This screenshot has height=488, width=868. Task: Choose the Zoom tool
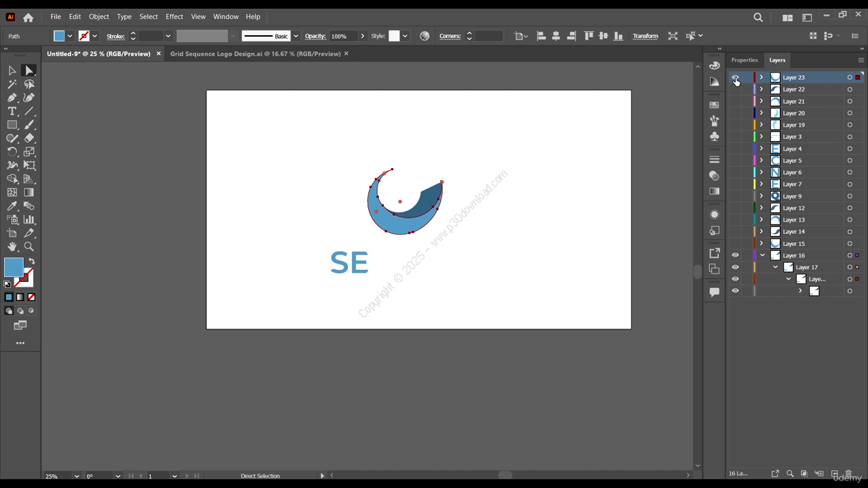point(29,247)
